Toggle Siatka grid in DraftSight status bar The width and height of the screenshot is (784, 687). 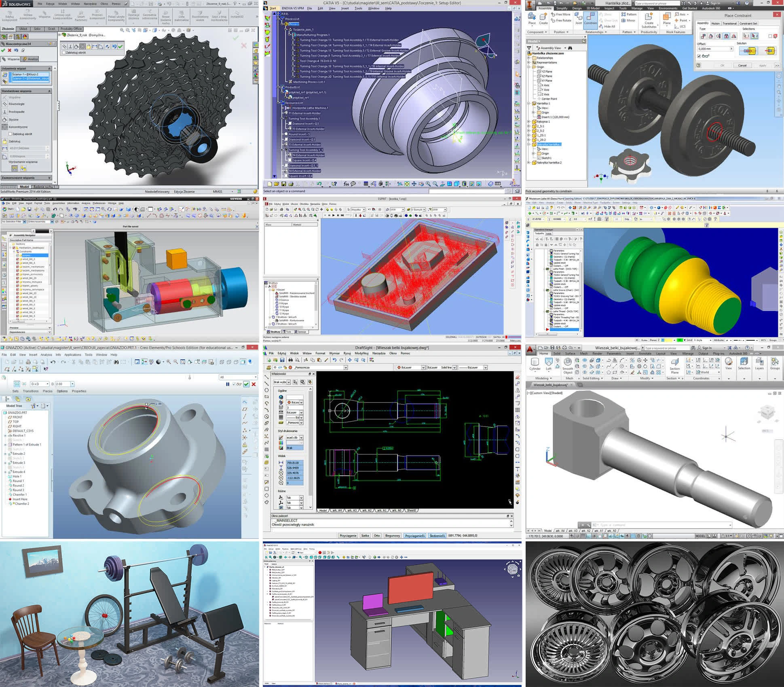(x=365, y=535)
